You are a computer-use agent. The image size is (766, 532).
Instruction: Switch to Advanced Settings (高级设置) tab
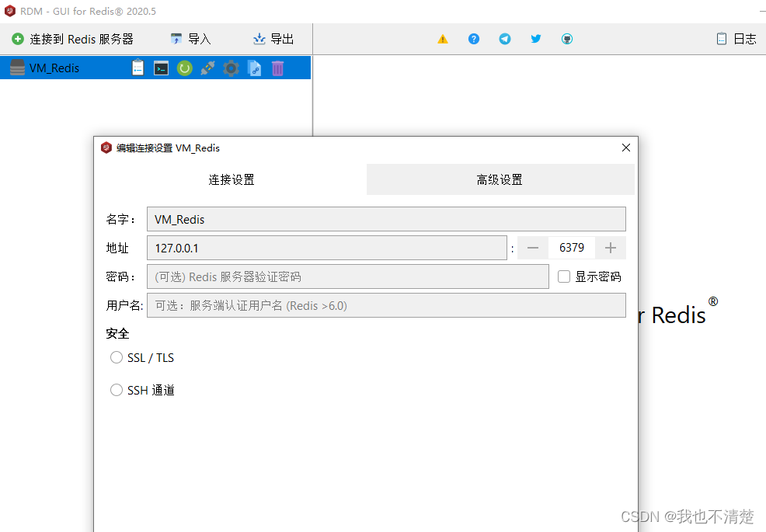pyautogui.click(x=500, y=179)
